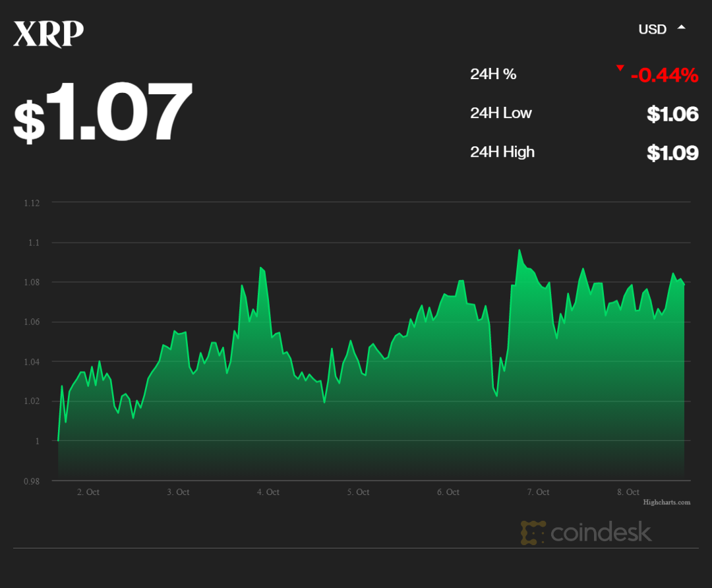Click the $1.09 high value

click(x=672, y=153)
